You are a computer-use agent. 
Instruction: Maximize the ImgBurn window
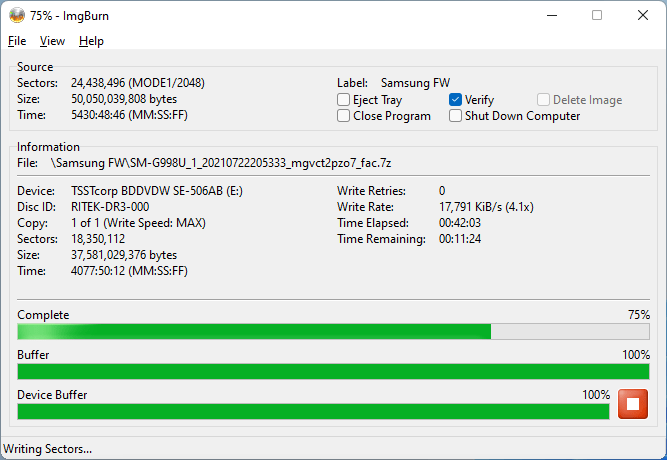[x=597, y=16]
